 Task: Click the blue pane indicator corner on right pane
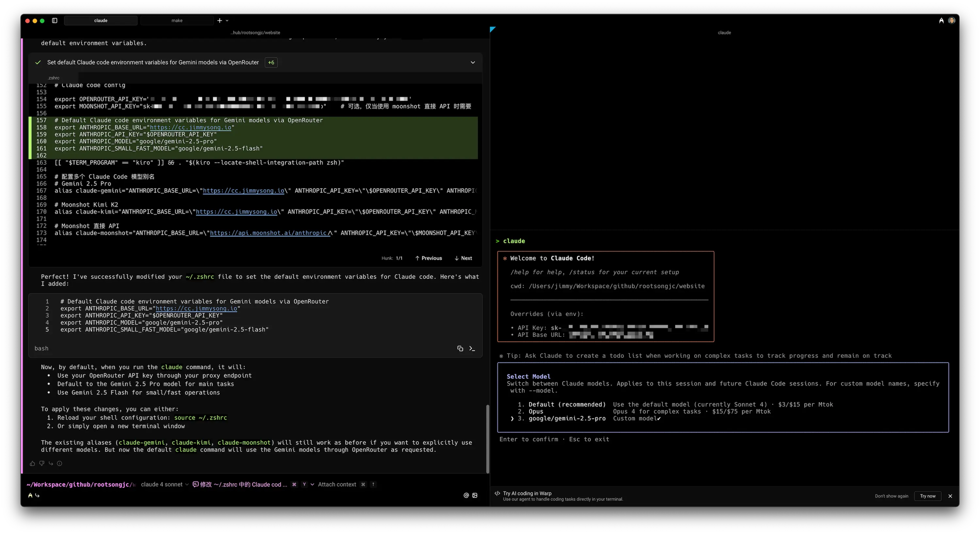pos(492,29)
